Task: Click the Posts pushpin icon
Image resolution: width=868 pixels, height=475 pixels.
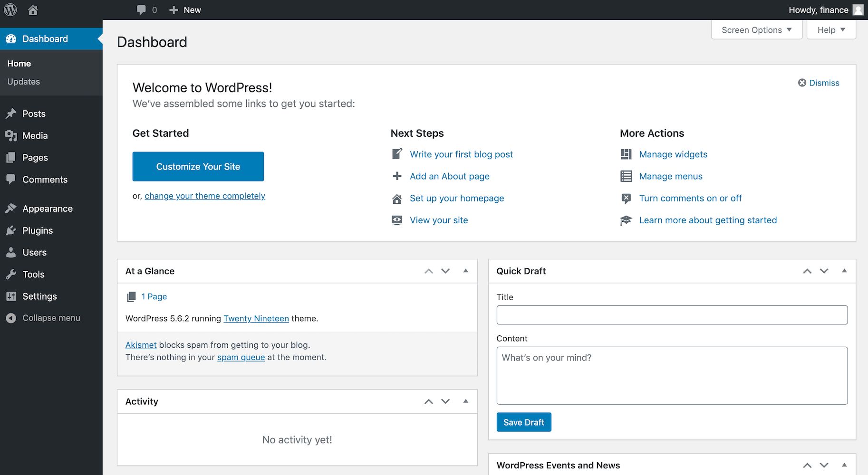Action: (x=11, y=114)
